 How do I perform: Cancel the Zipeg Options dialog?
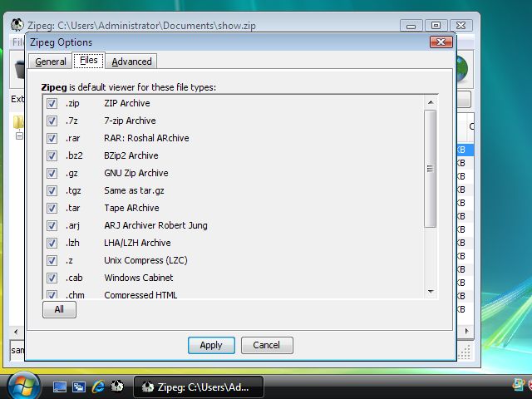[267, 345]
